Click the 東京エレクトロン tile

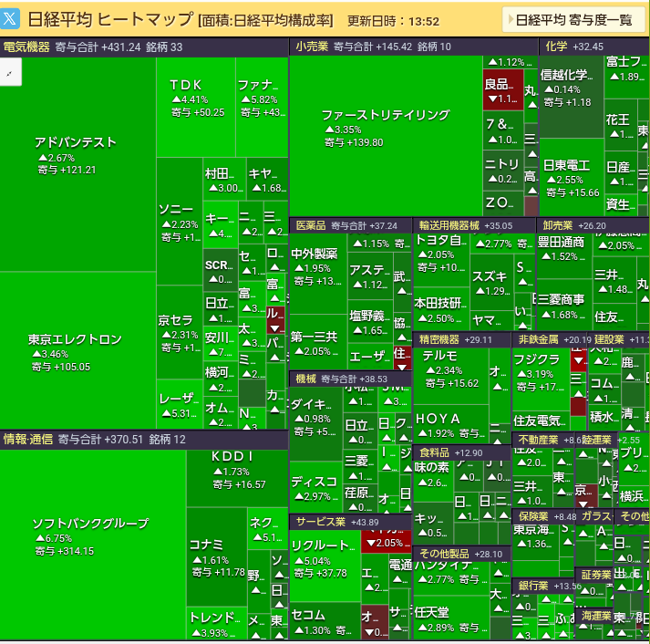77,350
